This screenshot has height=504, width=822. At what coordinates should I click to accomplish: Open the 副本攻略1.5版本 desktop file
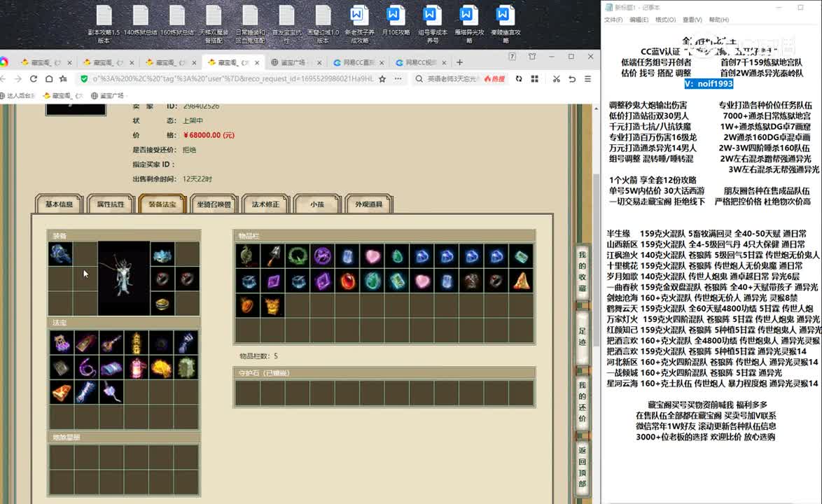[104, 24]
